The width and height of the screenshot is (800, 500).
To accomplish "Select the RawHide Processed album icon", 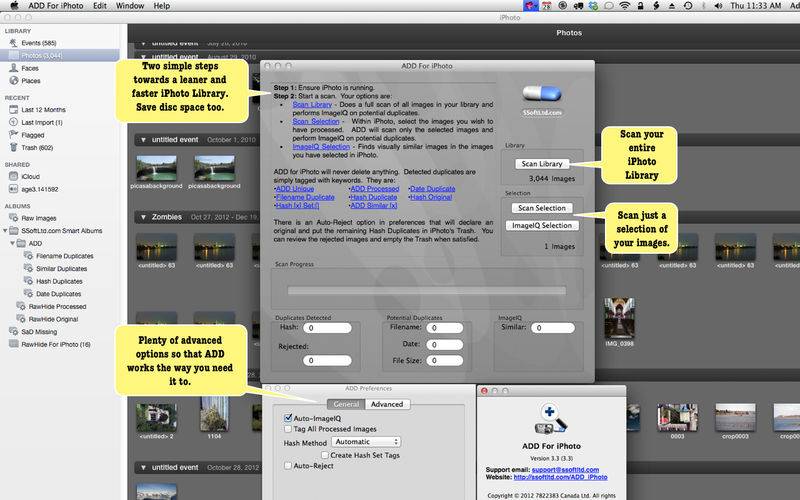I will click(21, 306).
